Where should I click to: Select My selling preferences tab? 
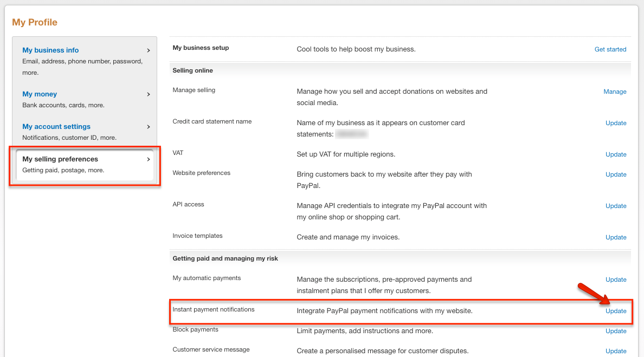click(60, 159)
